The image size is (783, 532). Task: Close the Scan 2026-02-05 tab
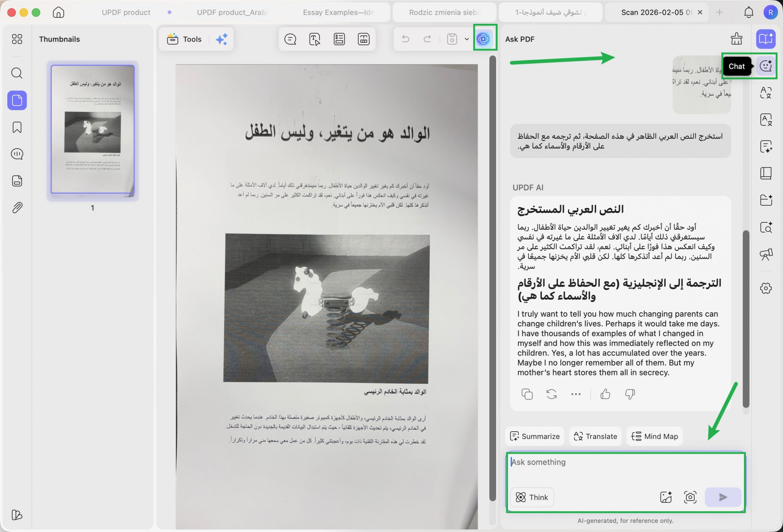(x=700, y=13)
